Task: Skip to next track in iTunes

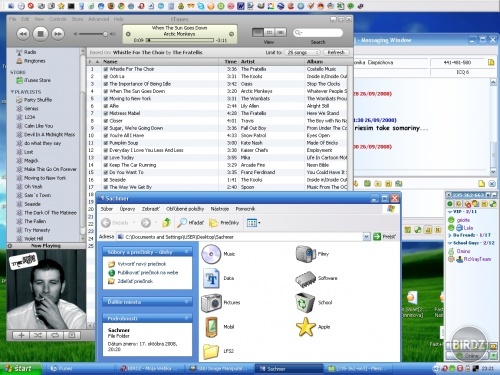Action: click(x=58, y=34)
